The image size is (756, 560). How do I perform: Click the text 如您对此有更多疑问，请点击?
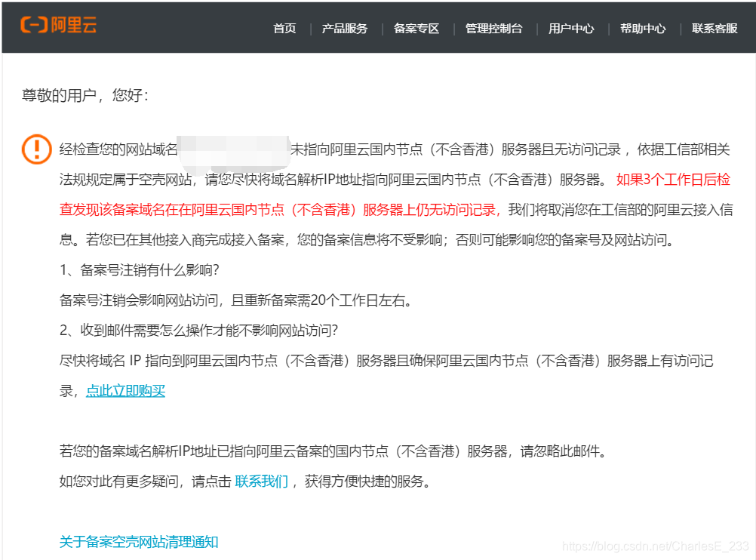click(146, 481)
